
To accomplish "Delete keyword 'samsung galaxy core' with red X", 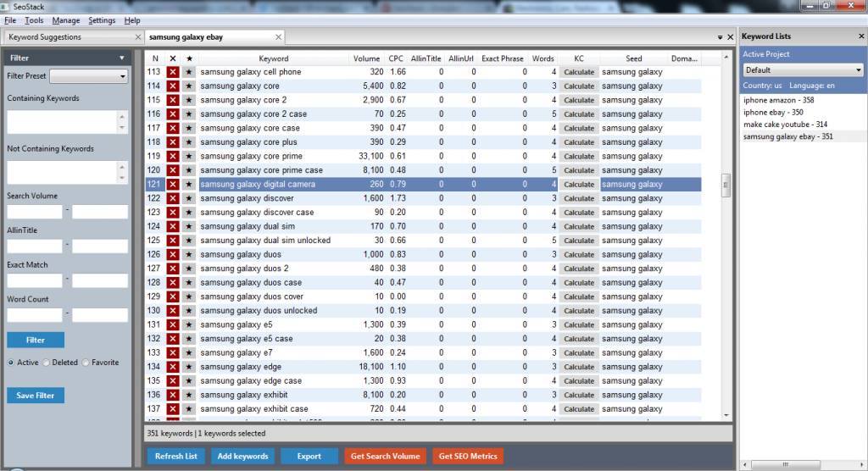I will [173, 86].
